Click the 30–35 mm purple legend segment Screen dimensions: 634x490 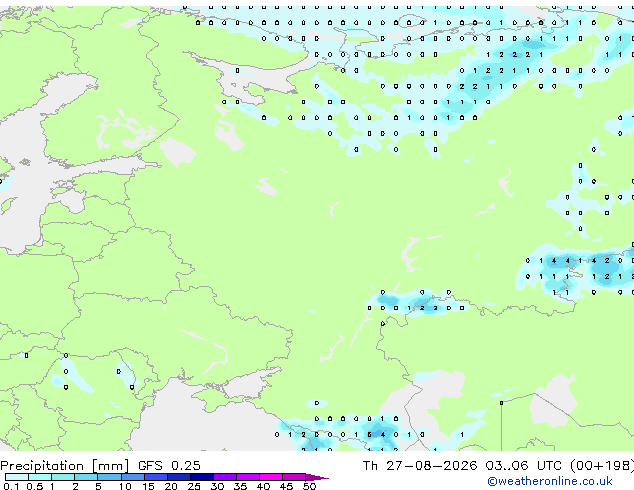[225, 477]
